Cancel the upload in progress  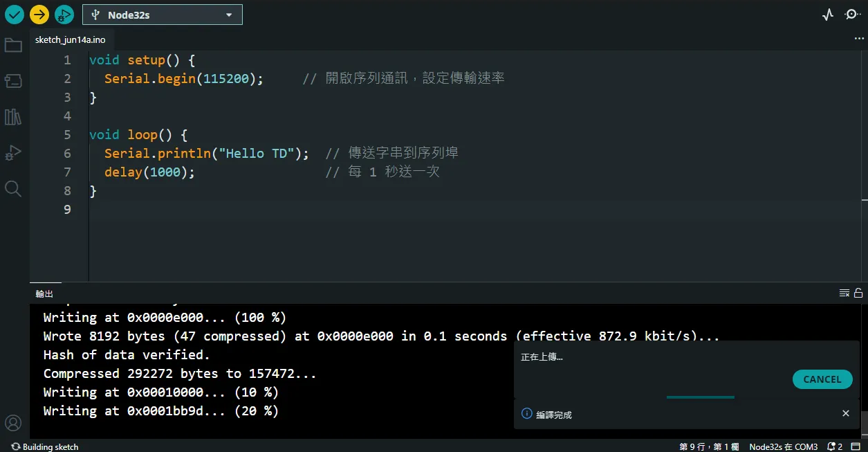click(x=822, y=379)
